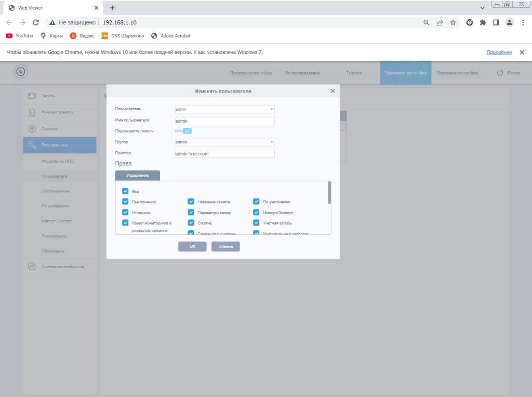Click the Система gear icon in sidebar
This screenshot has width=532, height=397.
point(32,128)
